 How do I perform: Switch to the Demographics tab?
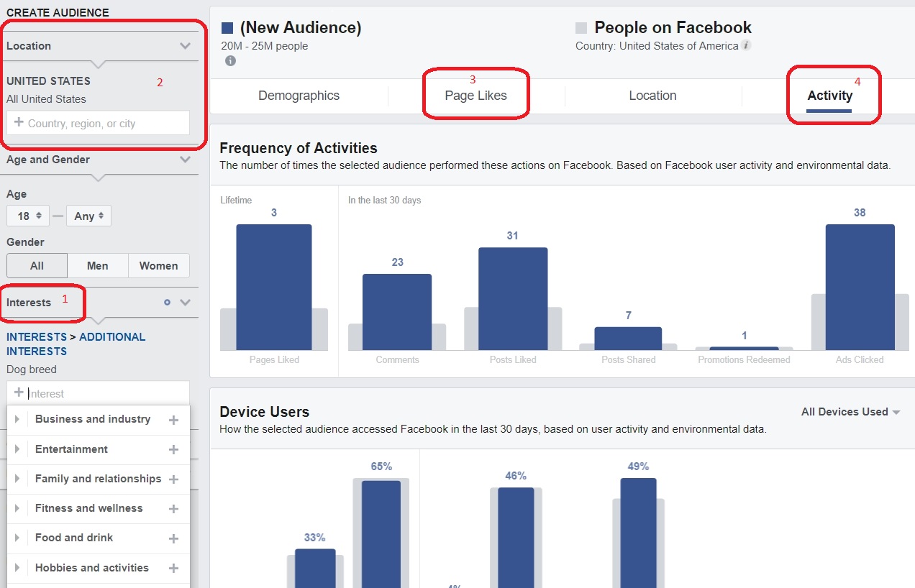click(299, 96)
